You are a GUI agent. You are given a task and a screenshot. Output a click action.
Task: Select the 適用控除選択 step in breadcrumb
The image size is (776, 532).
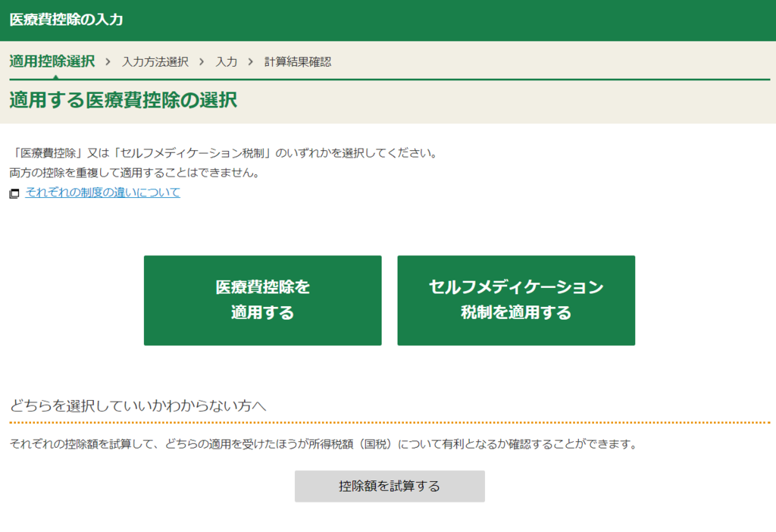click(52, 61)
